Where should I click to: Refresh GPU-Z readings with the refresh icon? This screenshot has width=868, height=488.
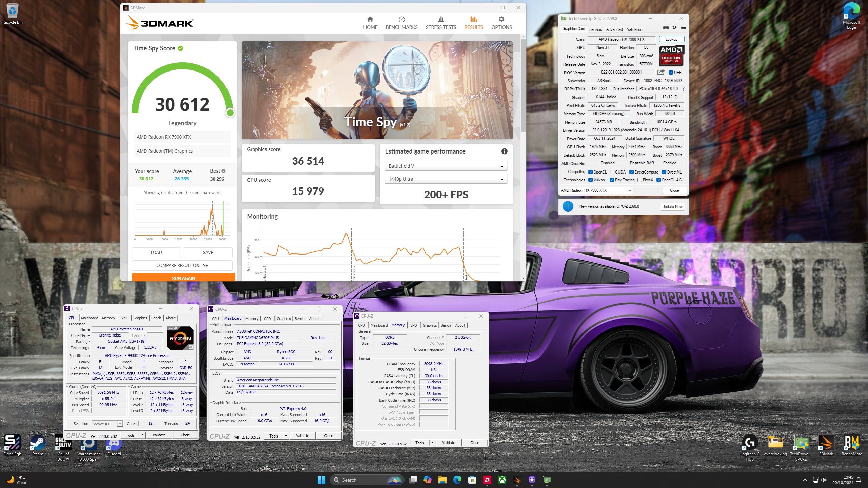click(x=674, y=28)
